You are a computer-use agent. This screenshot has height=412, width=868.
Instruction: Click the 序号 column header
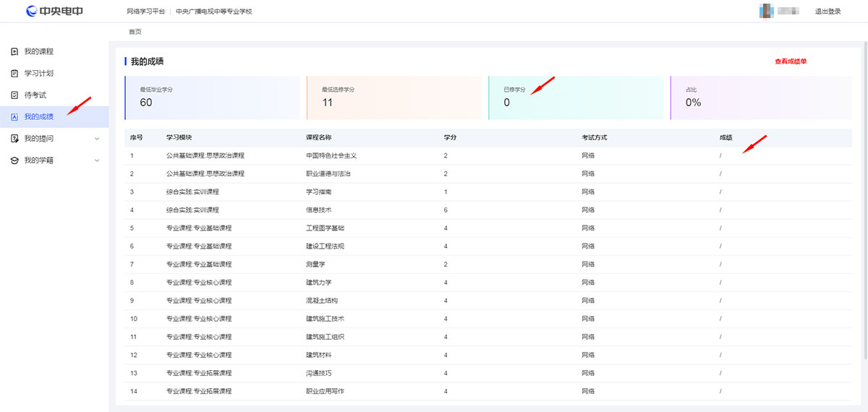coord(137,137)
